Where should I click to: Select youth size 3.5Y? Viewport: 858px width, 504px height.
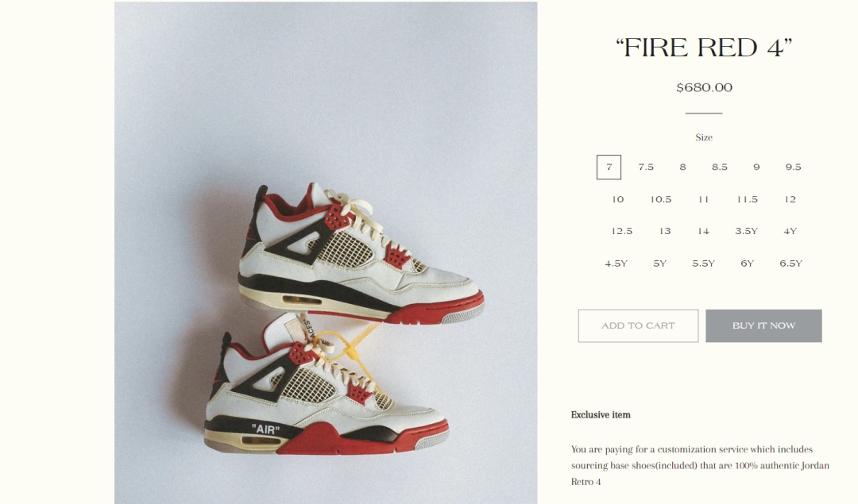(x=746, y=231)
